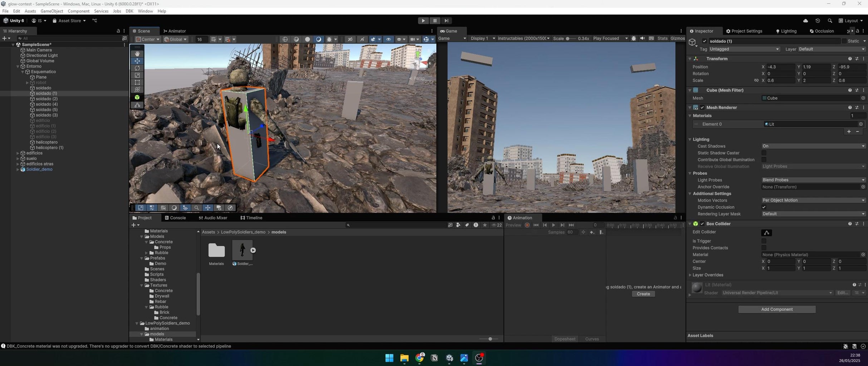This screenshot has height=366, width=868.
Task: Toggle scene visibility eye icon
Action: tap(388, 39)
